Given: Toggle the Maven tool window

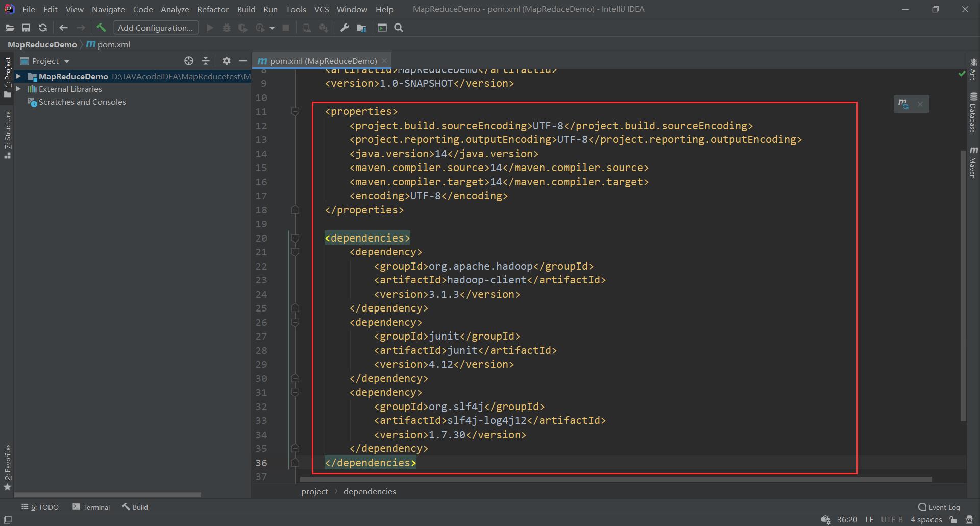Looking at the screenshot, I should point(973,162).
